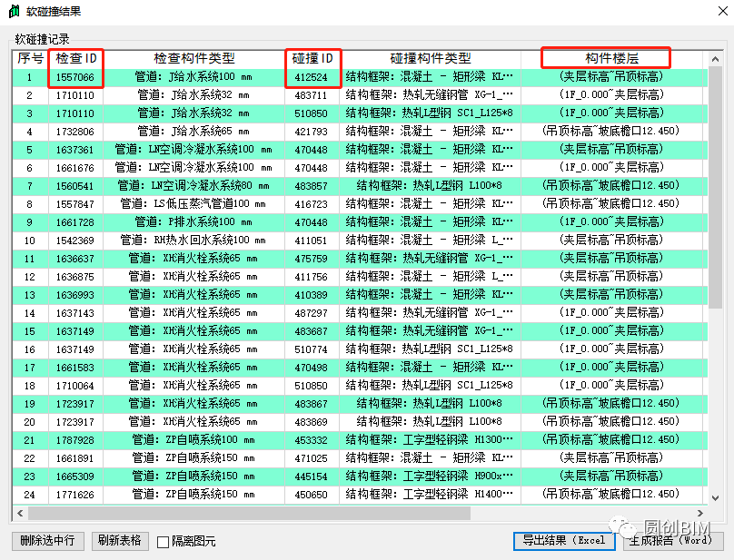Select check ID 1661583 cell
734x560 pixels.
[75, 368]
